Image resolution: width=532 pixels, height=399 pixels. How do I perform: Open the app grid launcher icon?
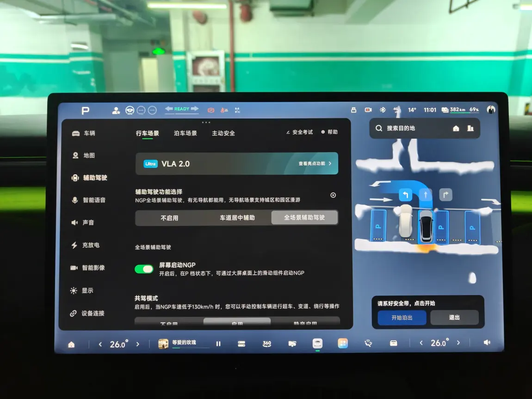point(343,343)
